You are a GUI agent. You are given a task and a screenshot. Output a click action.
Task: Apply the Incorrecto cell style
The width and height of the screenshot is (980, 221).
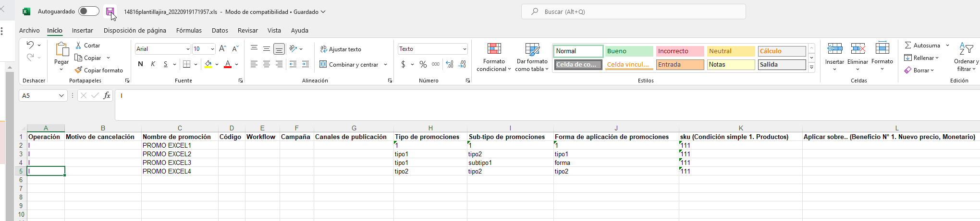click(680, 51)
